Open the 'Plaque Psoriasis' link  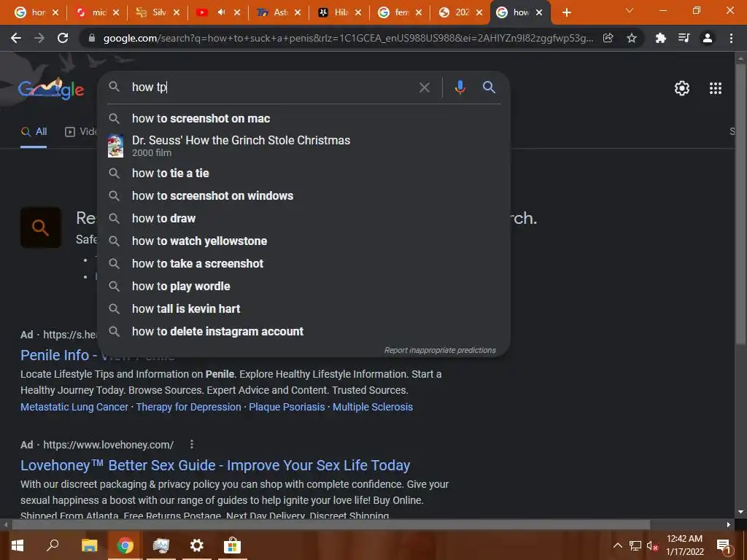coord(287,407)
